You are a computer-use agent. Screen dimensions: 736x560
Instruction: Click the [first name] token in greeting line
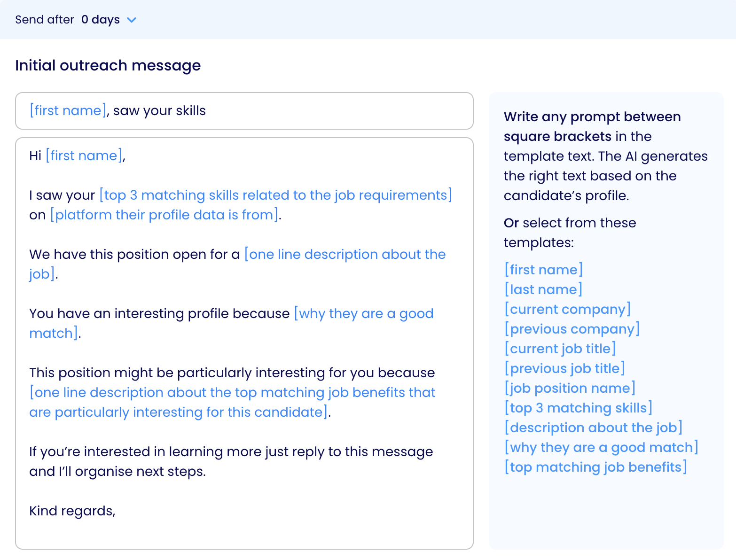point(84,156)
